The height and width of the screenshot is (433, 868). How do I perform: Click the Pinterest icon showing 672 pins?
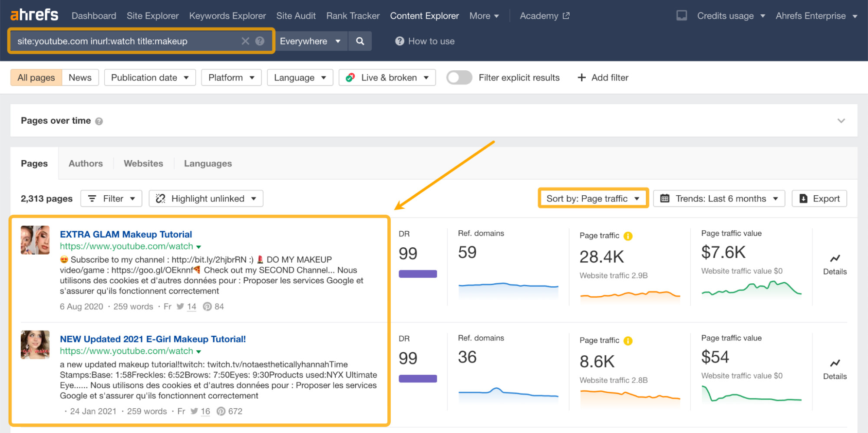point(221,411)
